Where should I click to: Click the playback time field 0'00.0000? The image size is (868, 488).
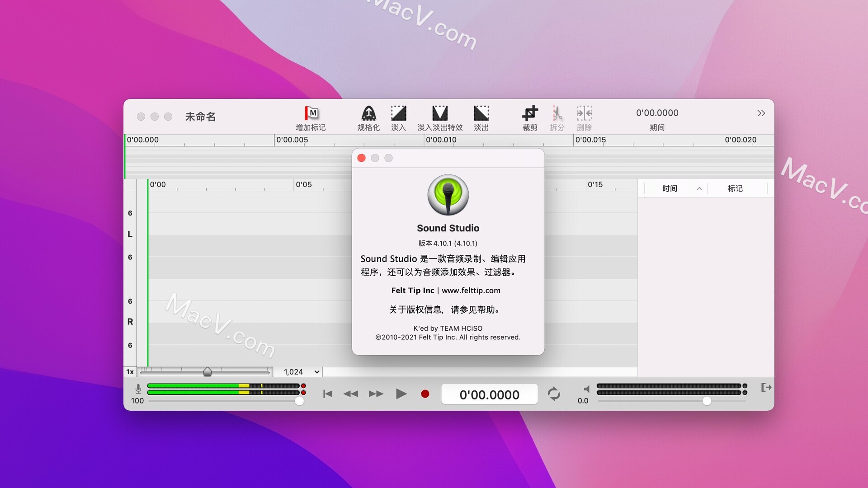[489, 394]
